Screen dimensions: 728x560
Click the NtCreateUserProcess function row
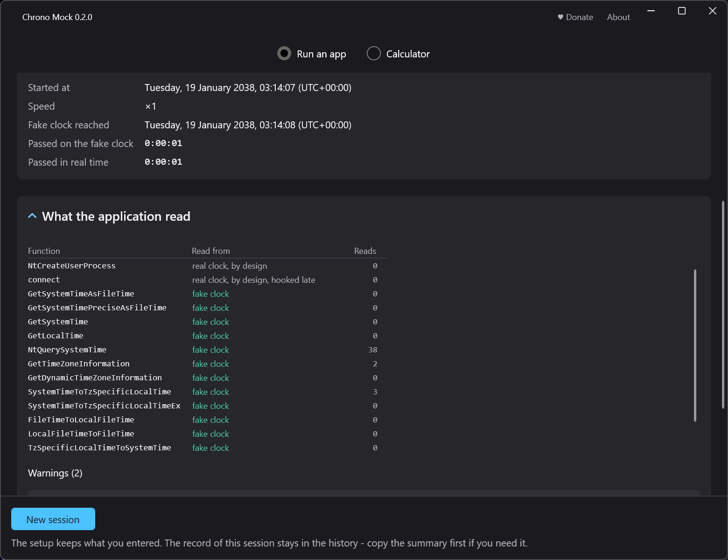point(207,266)
